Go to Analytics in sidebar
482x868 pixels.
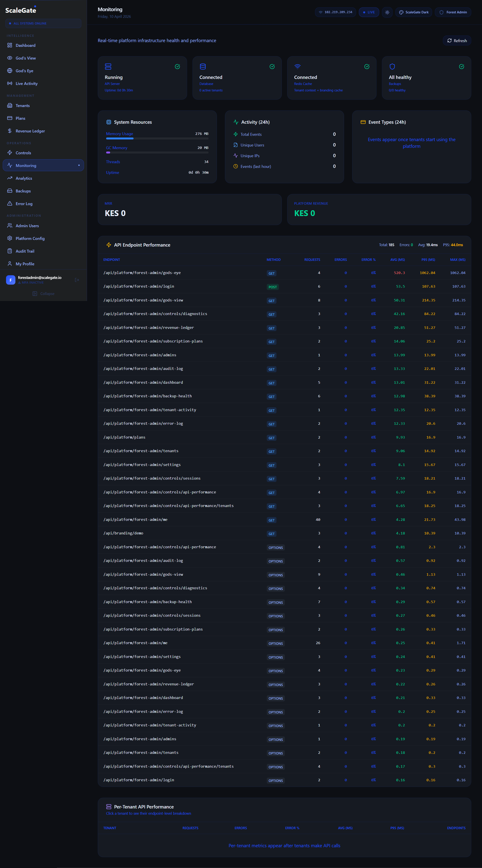[24, 178]
